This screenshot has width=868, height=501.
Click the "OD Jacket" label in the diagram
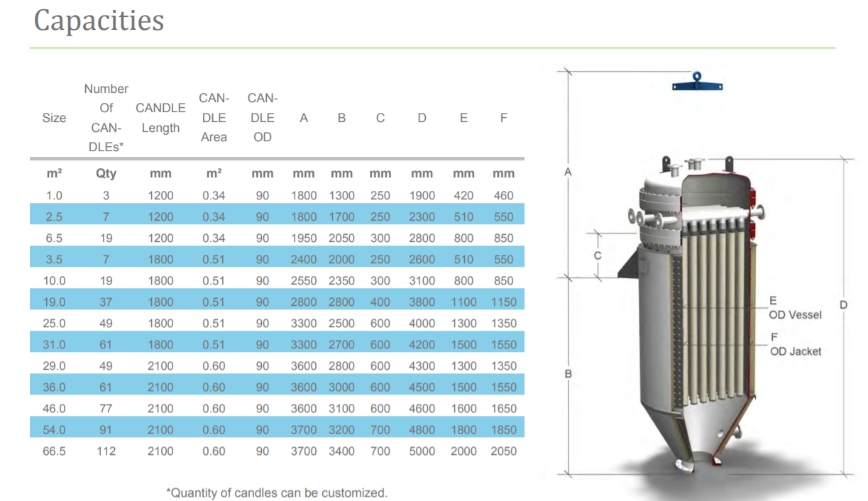coord(796,351)
